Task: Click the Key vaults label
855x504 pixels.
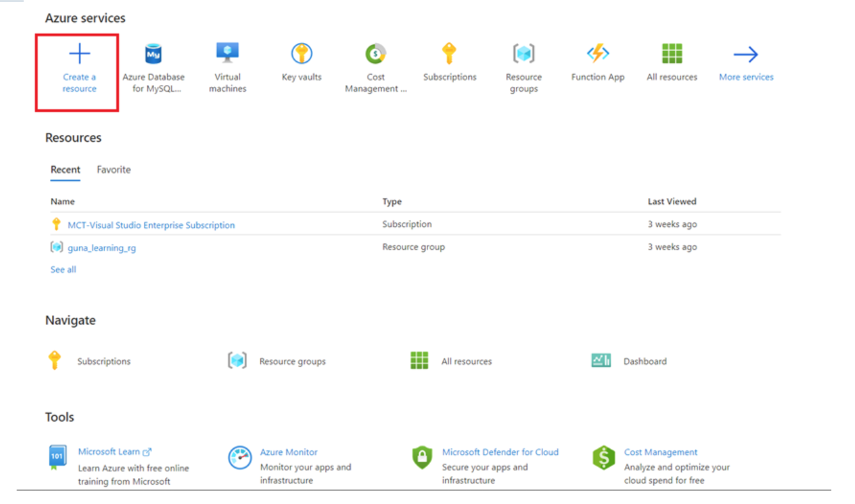Action: coord(302,77)
